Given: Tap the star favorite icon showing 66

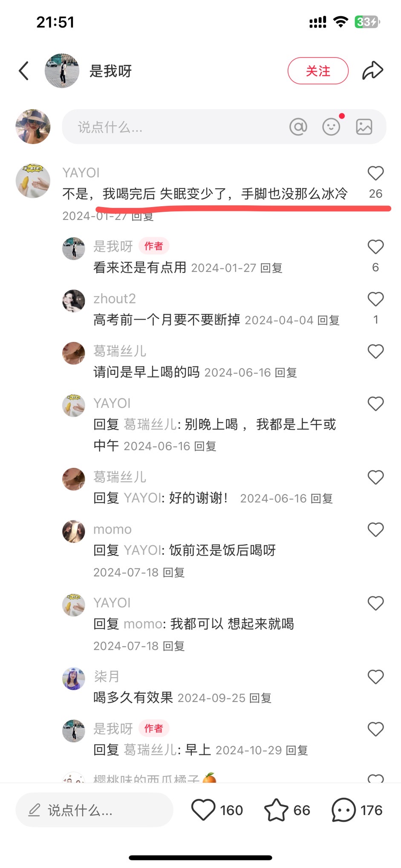Looking at the screenshot, I should click(276, 810).
